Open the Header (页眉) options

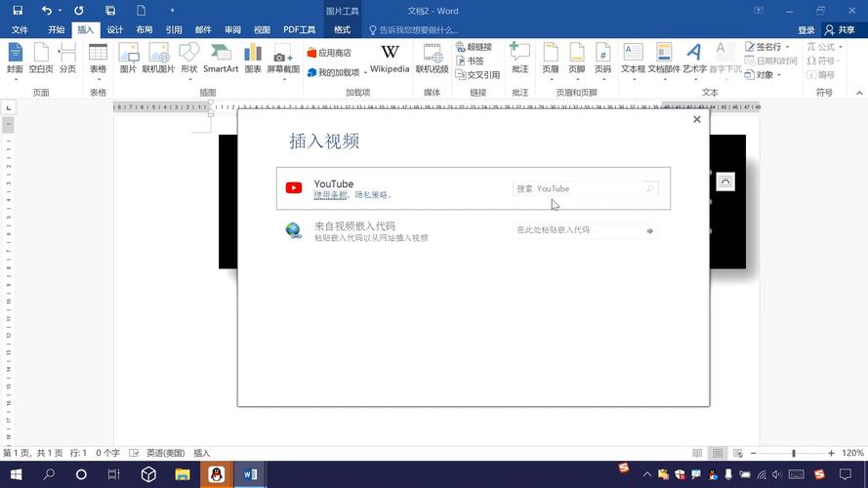551,60
